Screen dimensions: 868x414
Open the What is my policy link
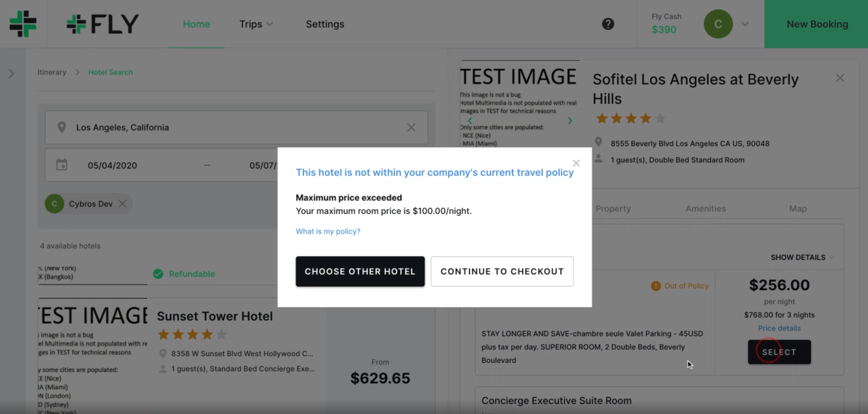(328, 231)
